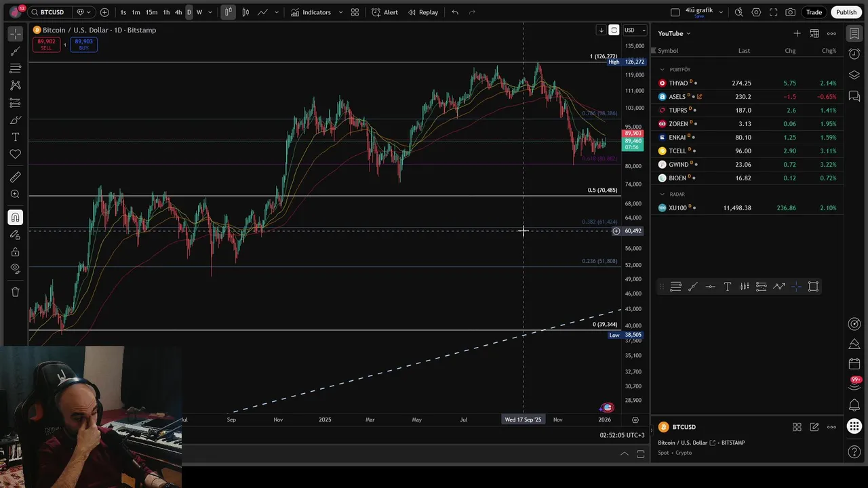Viewport: 868px width, 488px height.
Task: Select the crosshair cursor tool
Action: pyautogui.click(x=15, y=34)
